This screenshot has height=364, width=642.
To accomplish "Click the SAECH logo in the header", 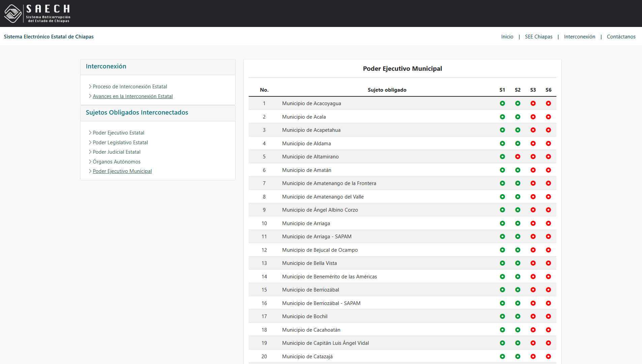I will coord(37,13).
